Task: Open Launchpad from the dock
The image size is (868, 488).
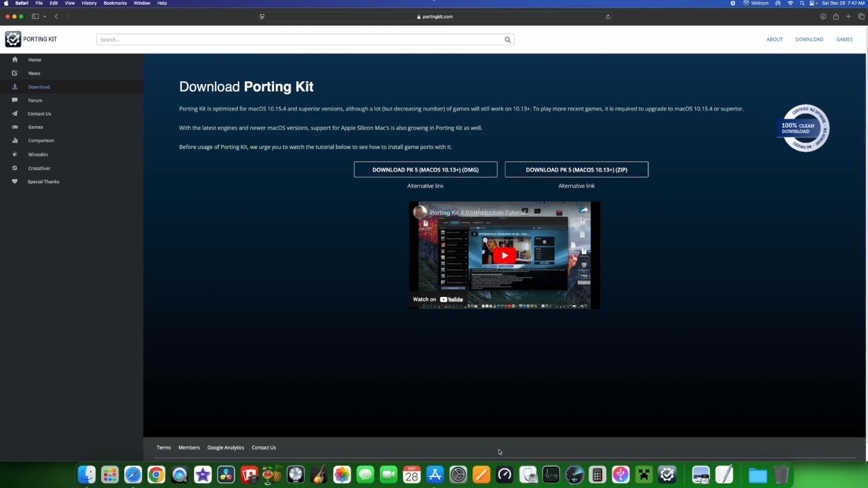Action: (110, 474)
